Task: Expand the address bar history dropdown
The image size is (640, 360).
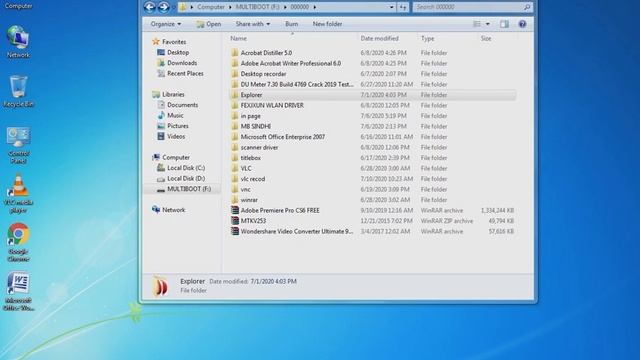Action: (391, 7)
